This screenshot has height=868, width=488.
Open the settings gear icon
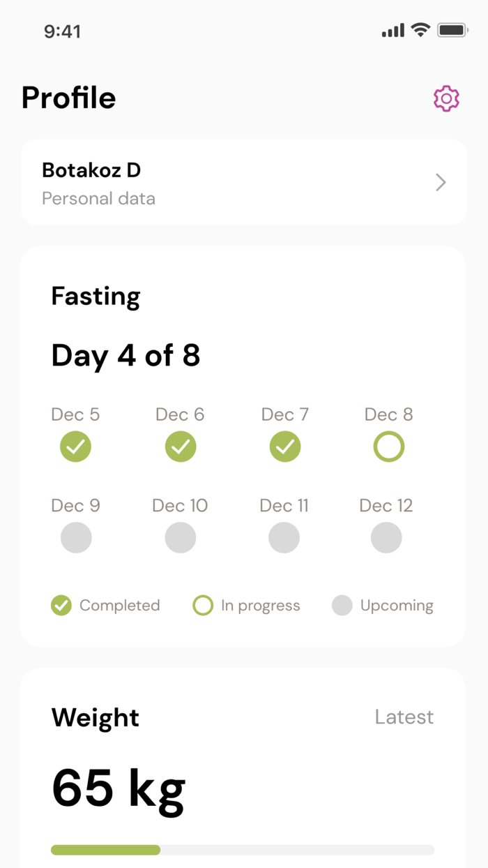click(446, 98)
